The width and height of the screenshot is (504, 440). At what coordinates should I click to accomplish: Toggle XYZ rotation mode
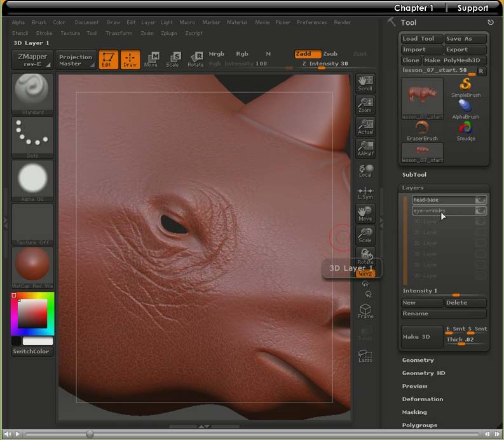click(x=365, y=273)
